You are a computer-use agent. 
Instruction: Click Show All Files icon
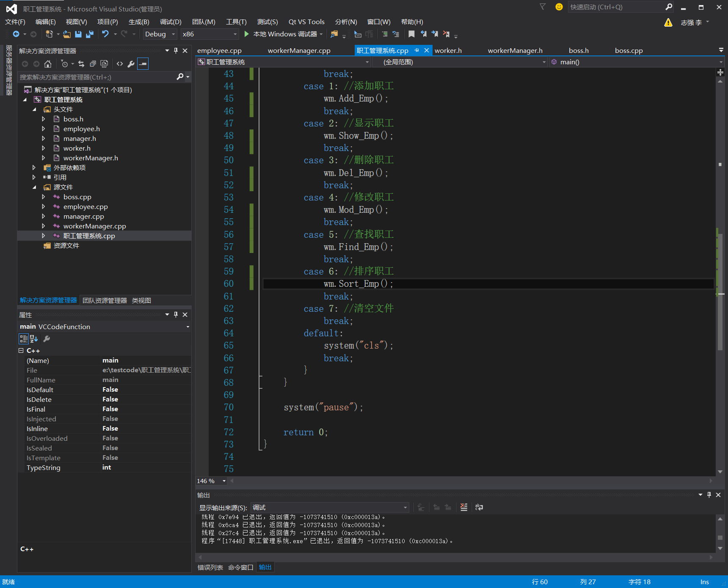point(104,64)
